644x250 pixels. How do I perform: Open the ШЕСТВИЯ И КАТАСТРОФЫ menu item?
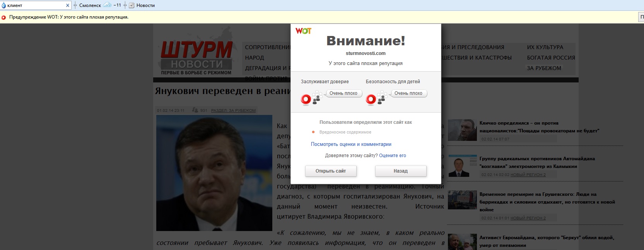click(x=476, y=58)
